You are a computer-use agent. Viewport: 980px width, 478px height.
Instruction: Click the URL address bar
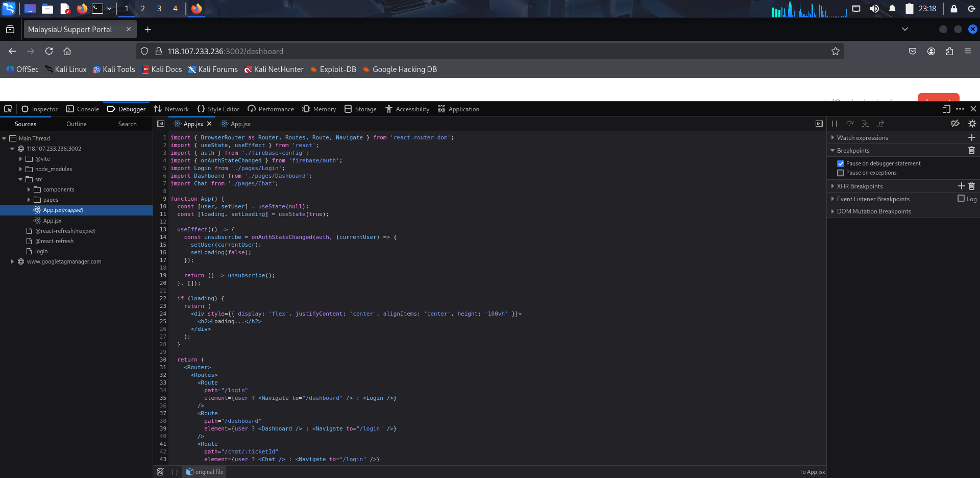pos(459,51)
